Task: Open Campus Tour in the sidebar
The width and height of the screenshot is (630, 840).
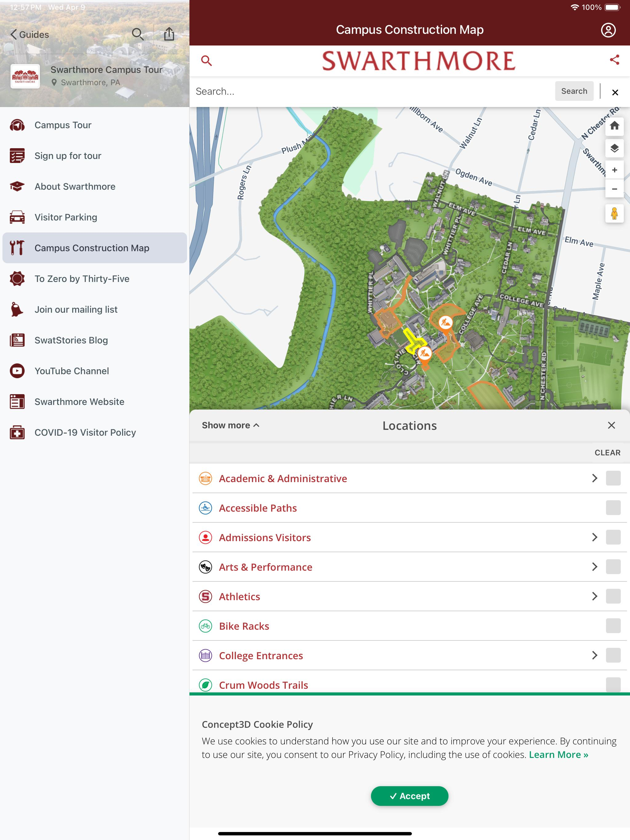Action: click(95, 125)
